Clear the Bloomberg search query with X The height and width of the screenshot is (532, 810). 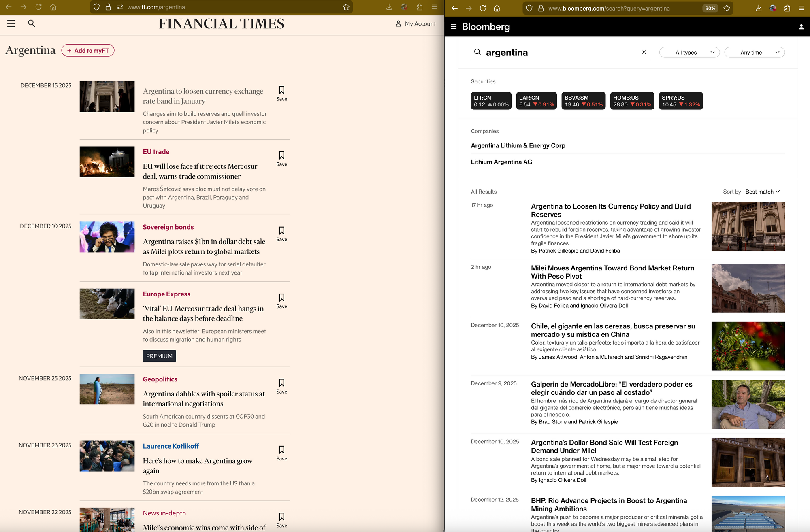coord(644,52)
